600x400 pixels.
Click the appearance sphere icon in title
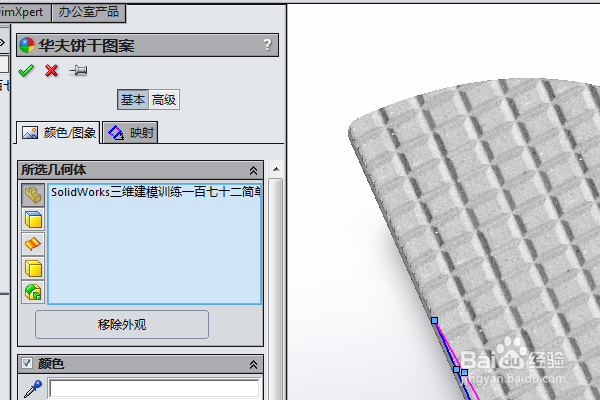(x=27, y=45)
